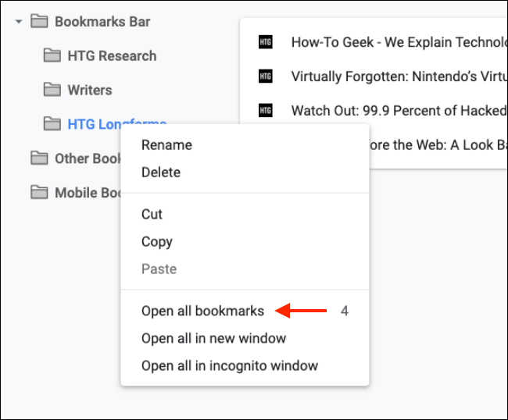Select Open all in incognito window
This screenshot has width=508, height=420.
coord(230,365)
